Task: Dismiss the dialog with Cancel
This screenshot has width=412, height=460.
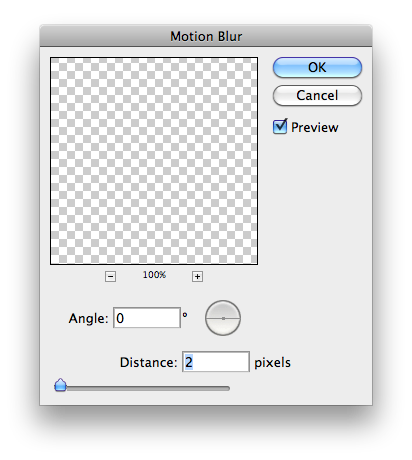Action: (x=317, y=95)
